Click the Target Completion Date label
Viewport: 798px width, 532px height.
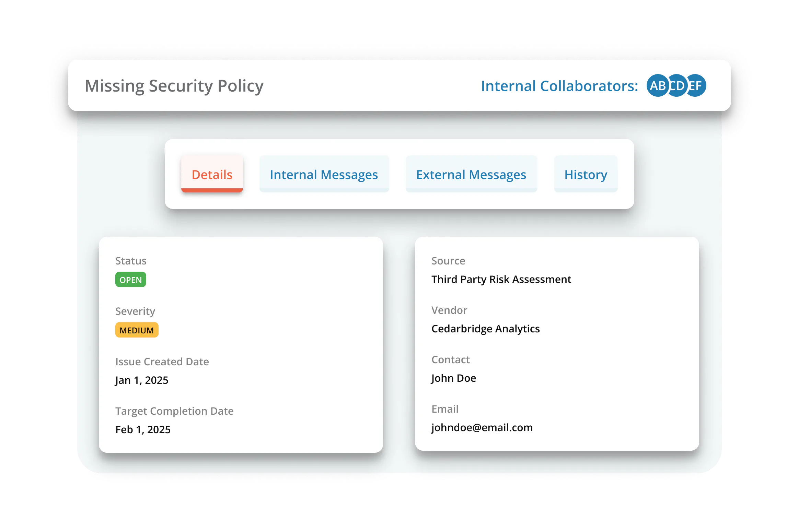coord(174,411)
